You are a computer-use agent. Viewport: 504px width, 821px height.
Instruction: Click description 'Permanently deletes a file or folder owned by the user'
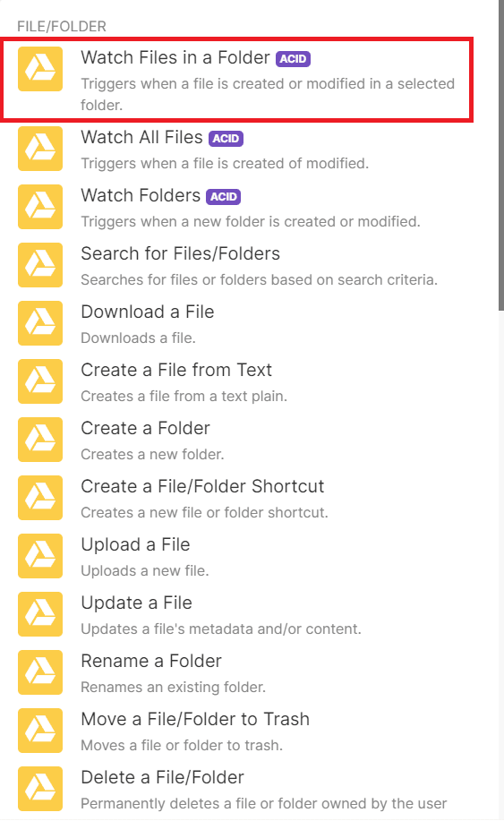point(264,803)
